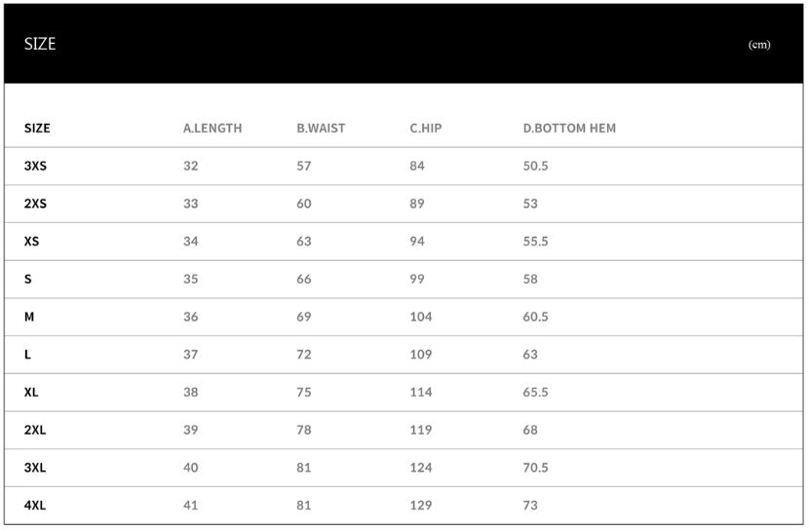809x532 pixels.
Task: Click bottom hem value 70.5 for 3XL
Action: click(x=535, y=467)
